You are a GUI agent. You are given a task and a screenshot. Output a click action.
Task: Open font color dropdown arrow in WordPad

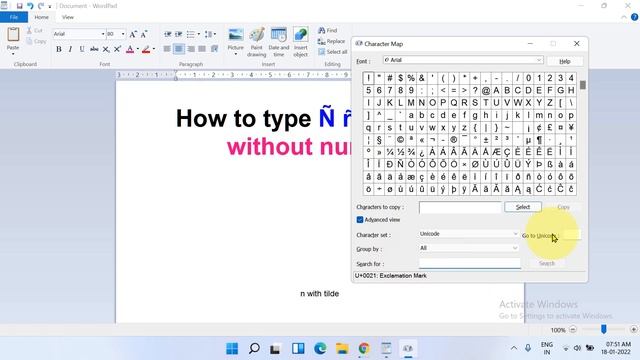138,49
